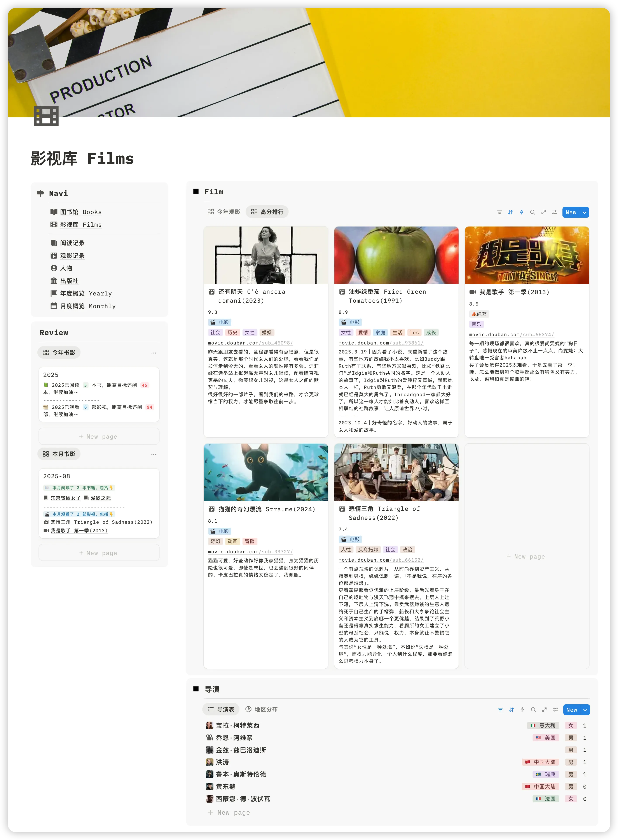This screenshot has height=840, width=618.
Task: Open the 图书馆 Books page link
Action: tap(80, 212)
